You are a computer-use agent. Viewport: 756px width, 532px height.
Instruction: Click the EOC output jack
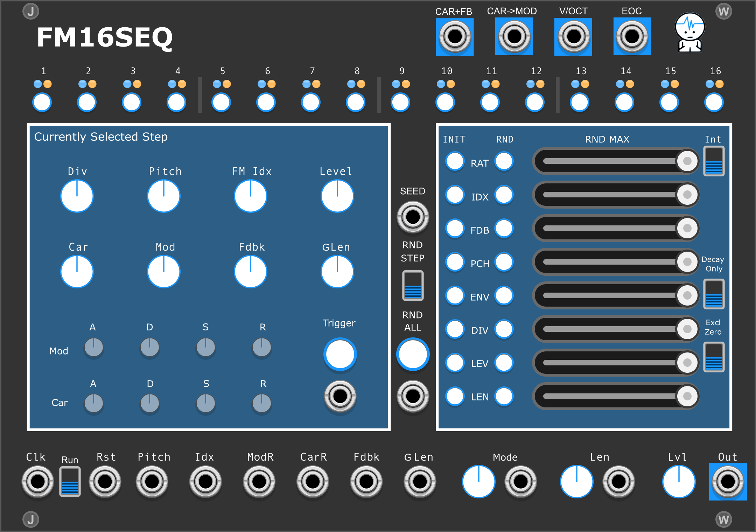coord(632,37)
